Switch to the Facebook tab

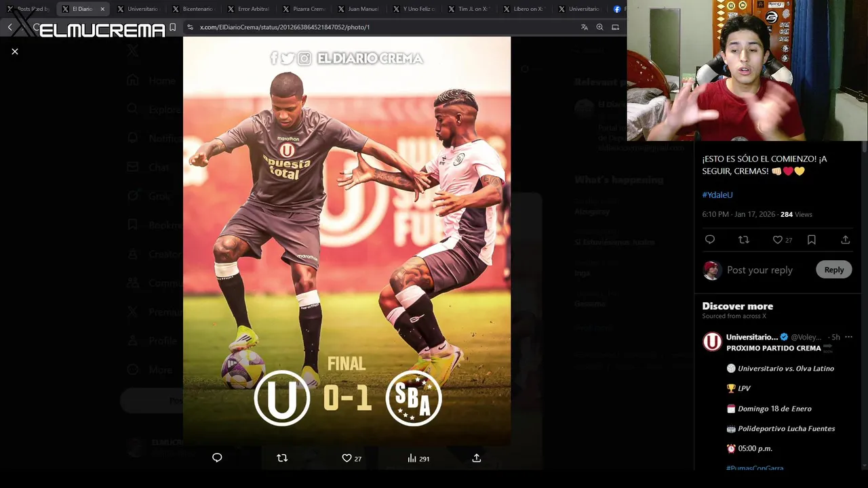coord(618,9)
